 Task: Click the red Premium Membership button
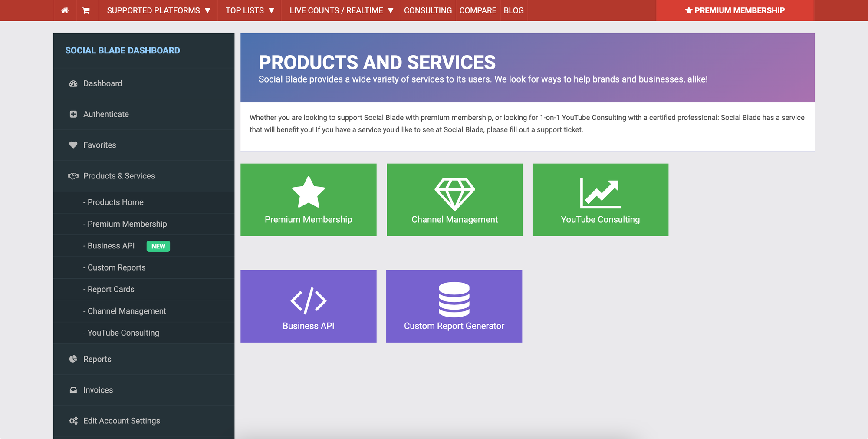735,10
